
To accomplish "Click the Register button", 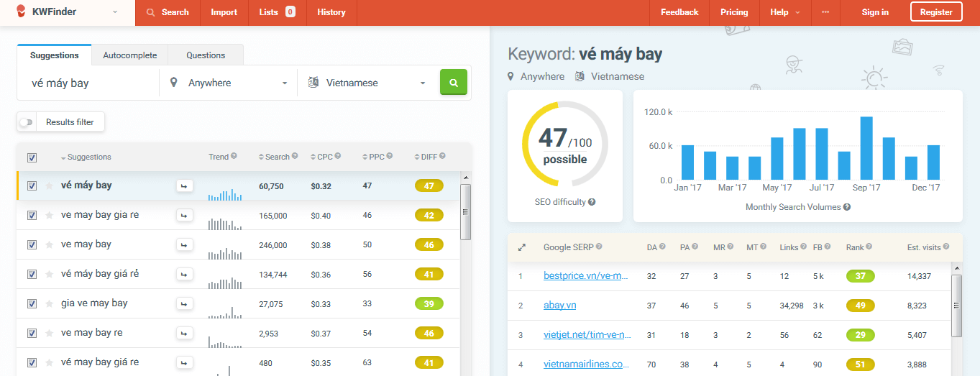I will [936, 12].
